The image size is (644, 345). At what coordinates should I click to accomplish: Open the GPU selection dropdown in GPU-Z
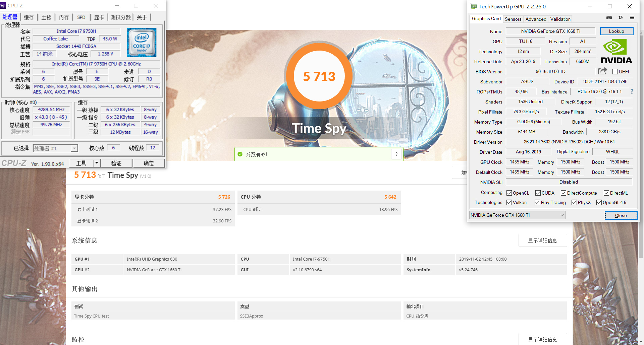click(517, 215)
